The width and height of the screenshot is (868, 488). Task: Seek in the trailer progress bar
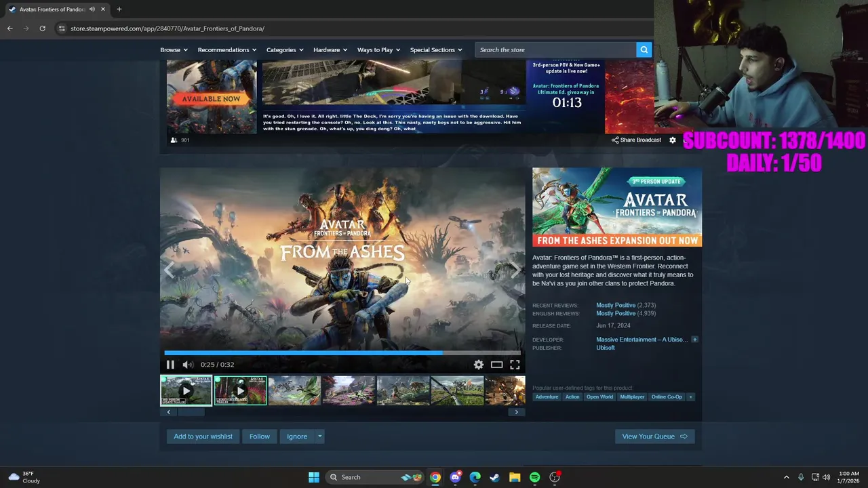tap(342, 352)
